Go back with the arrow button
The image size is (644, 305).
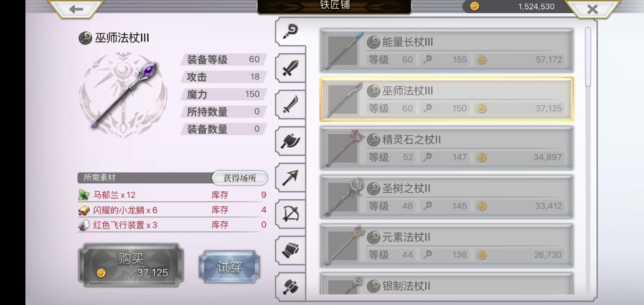[76, 9]
